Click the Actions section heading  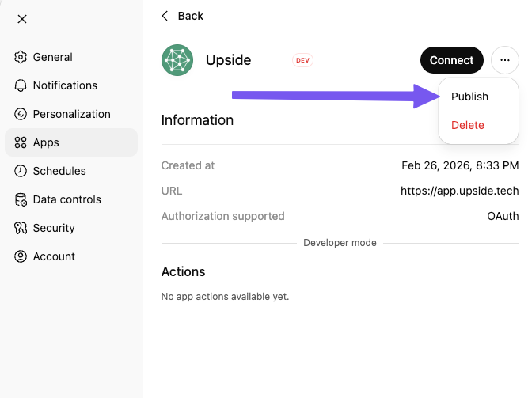(183, 271)
